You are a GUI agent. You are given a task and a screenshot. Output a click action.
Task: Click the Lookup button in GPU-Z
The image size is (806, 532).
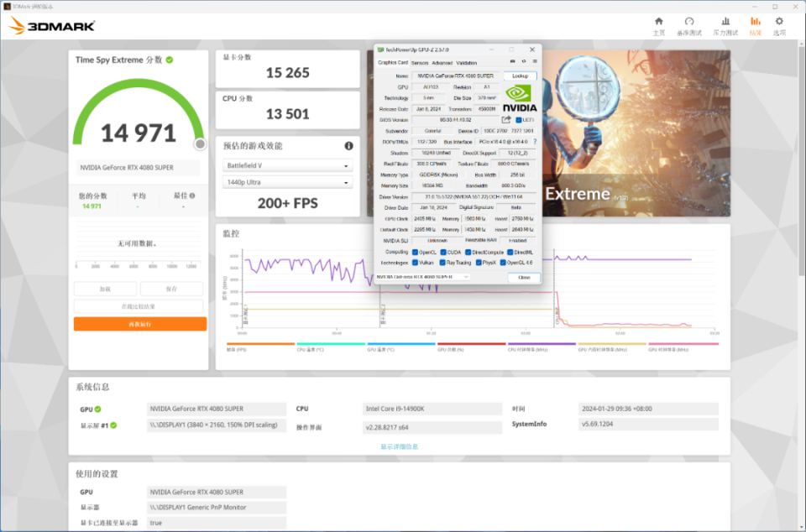[520, 76]
